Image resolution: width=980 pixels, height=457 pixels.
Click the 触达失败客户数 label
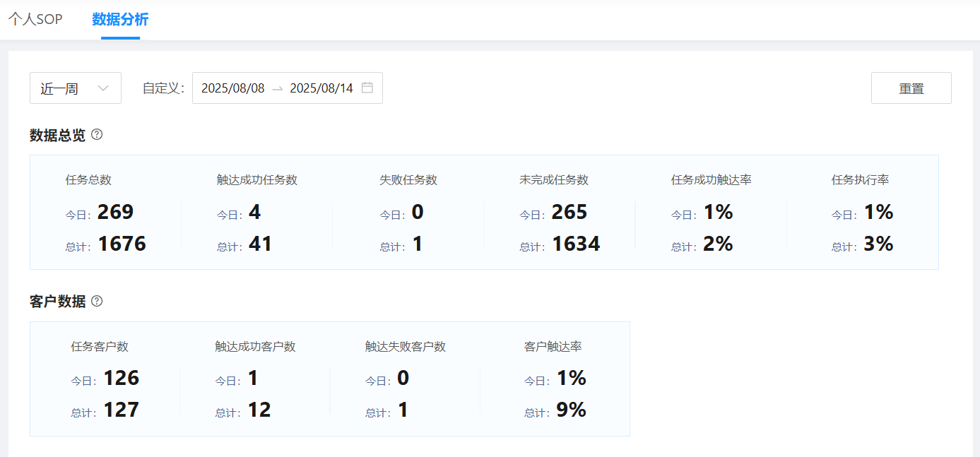[x=406, y=347]
